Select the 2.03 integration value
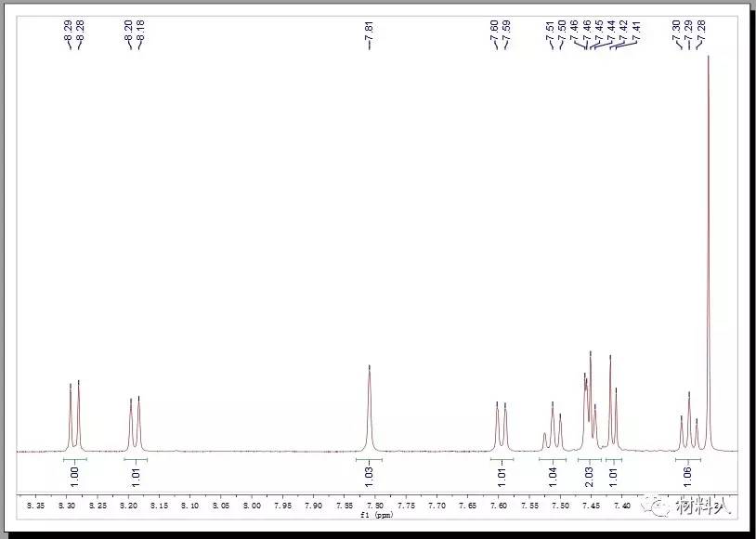The image size is (756, 539). click(589, 477)
